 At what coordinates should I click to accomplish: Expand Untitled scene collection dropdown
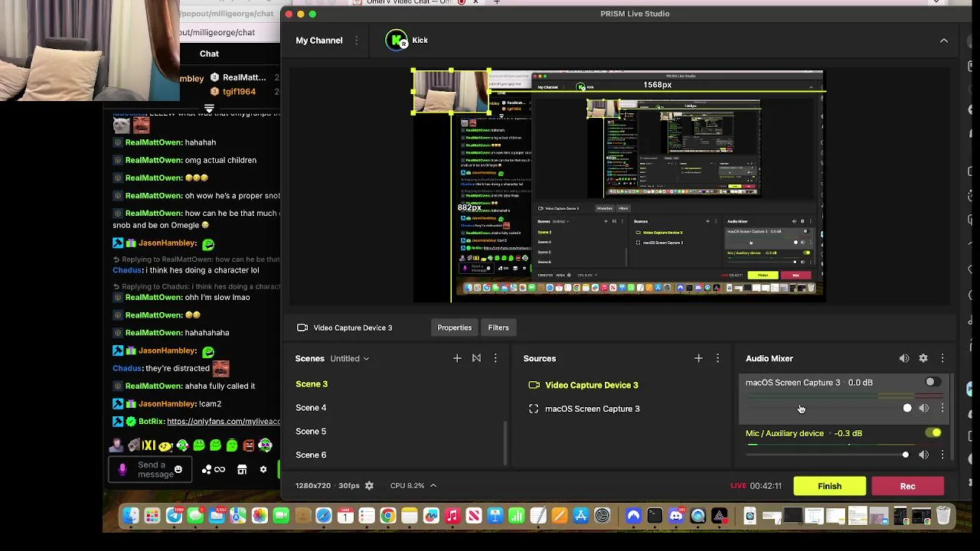pos(349,358)
